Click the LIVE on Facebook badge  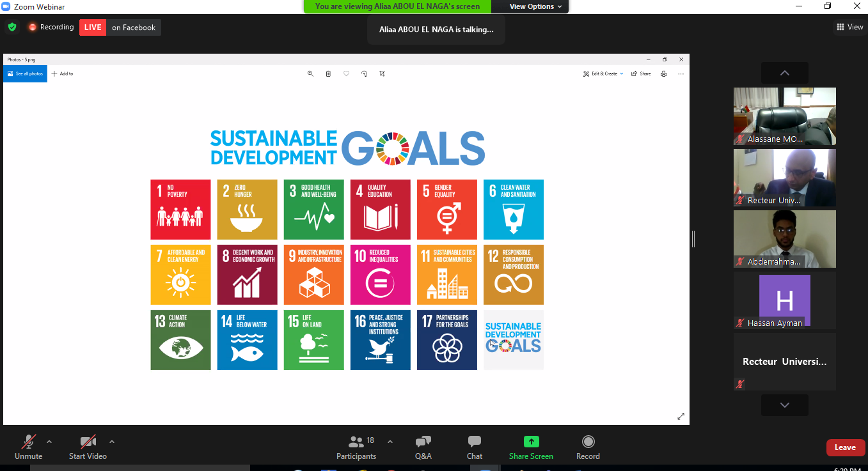(x=120, y=27)
